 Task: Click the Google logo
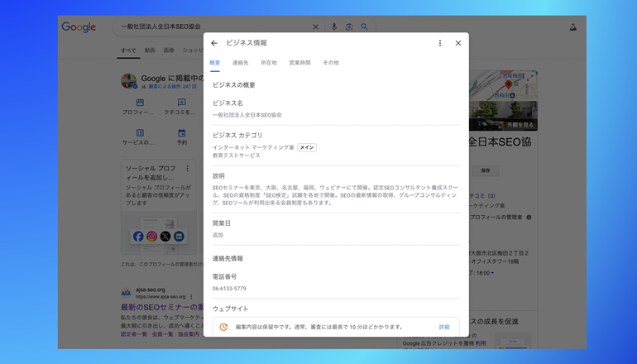(x=79, y=26)
